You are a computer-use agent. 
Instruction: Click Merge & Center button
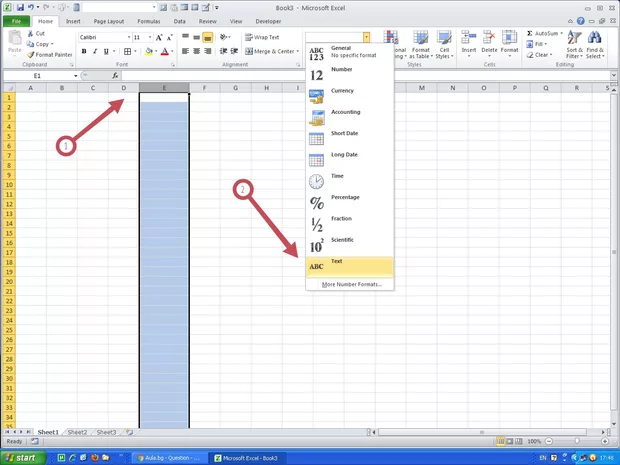[269, 51]
